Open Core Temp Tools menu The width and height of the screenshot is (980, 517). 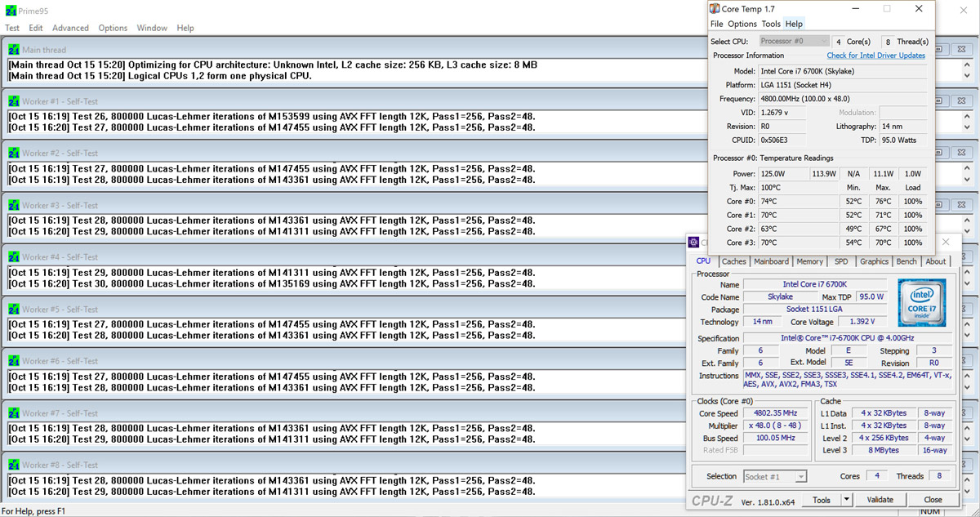click(x=771, y=24)
